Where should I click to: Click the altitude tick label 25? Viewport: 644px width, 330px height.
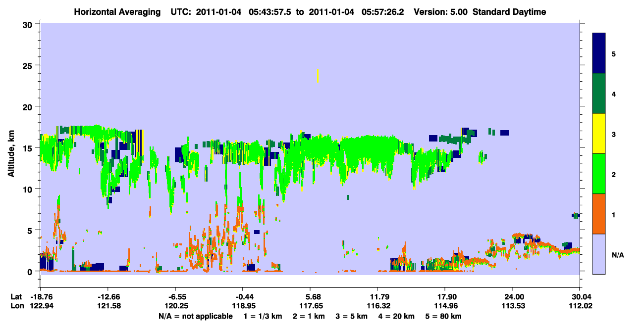click(29, 65)
